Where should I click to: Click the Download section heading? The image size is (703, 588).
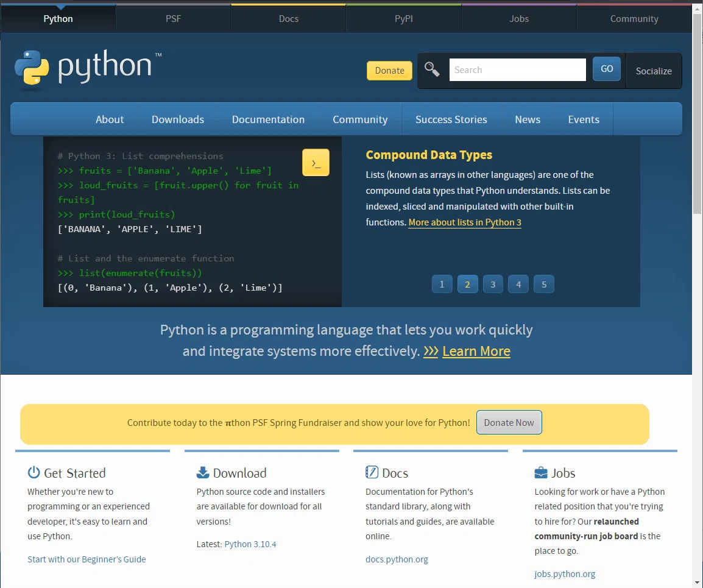[x=239, y=473]
